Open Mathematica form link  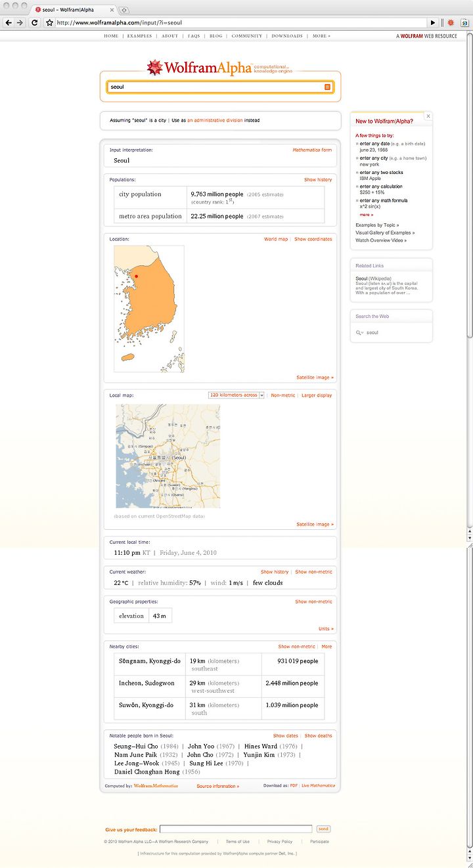coord(312,150)
